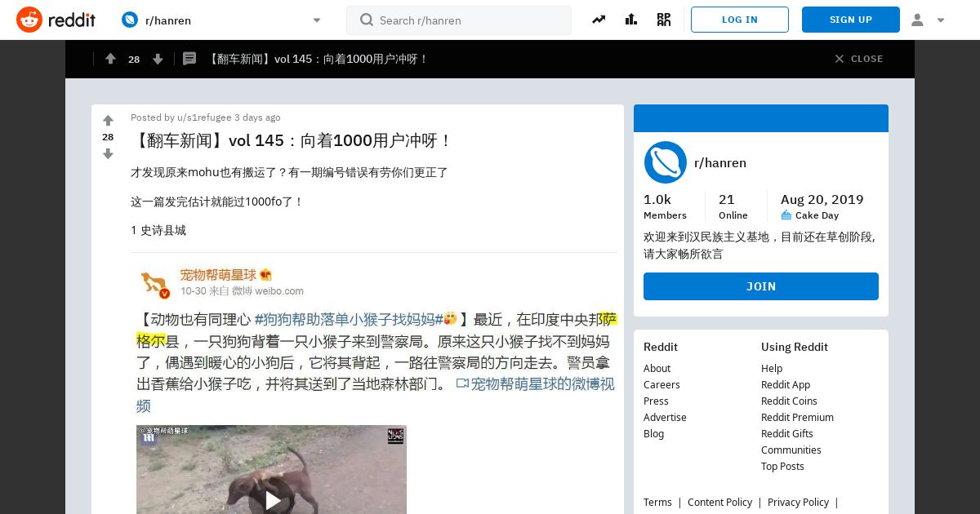Click the Cake Day icon
980x514 pixels.
tap(786, 215)
